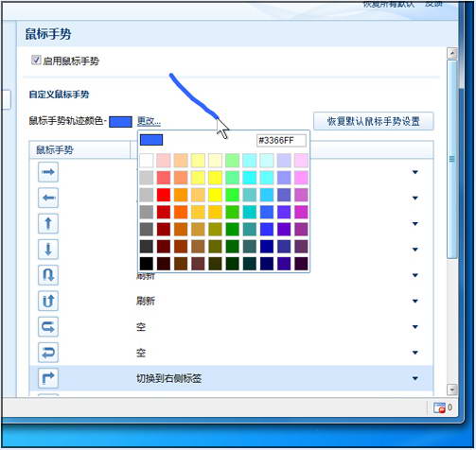Open the 切换到右侧标签 action dropdown

click(415, 378)
